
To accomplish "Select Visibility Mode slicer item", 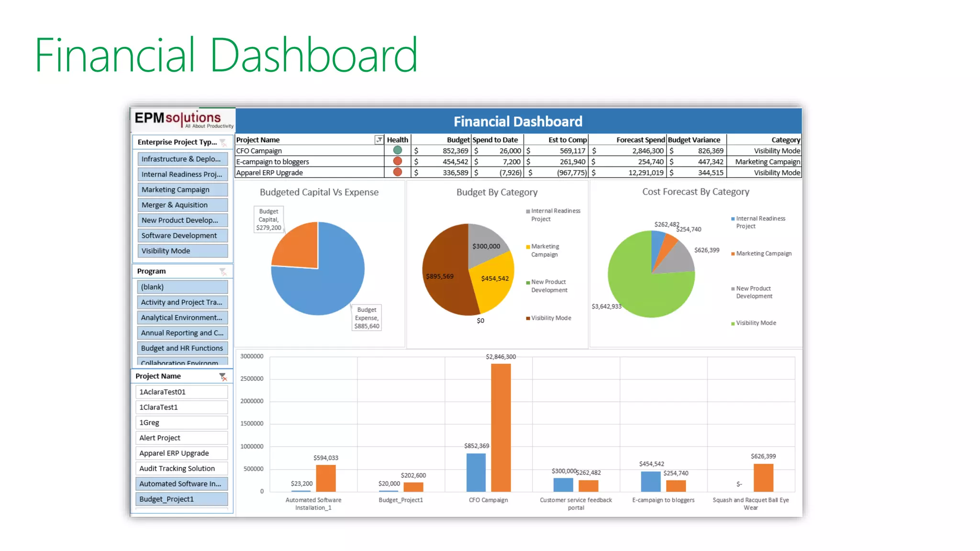I will (182, 251).
